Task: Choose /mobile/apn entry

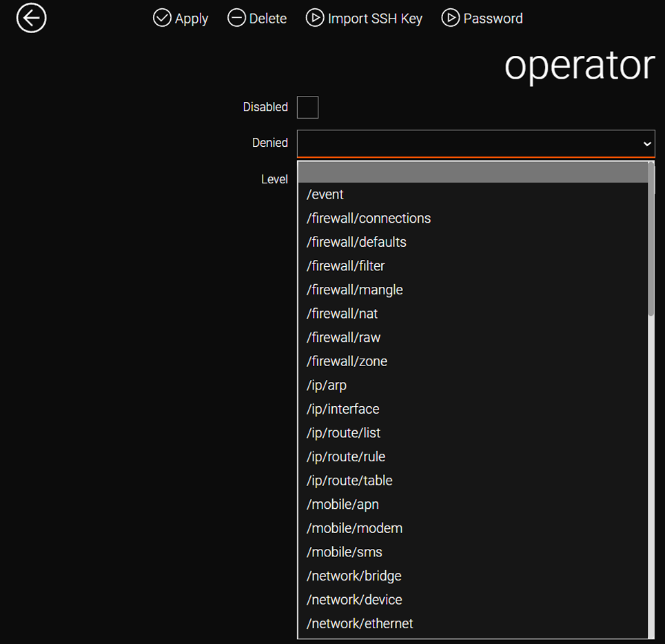Action: click(473, 504)
